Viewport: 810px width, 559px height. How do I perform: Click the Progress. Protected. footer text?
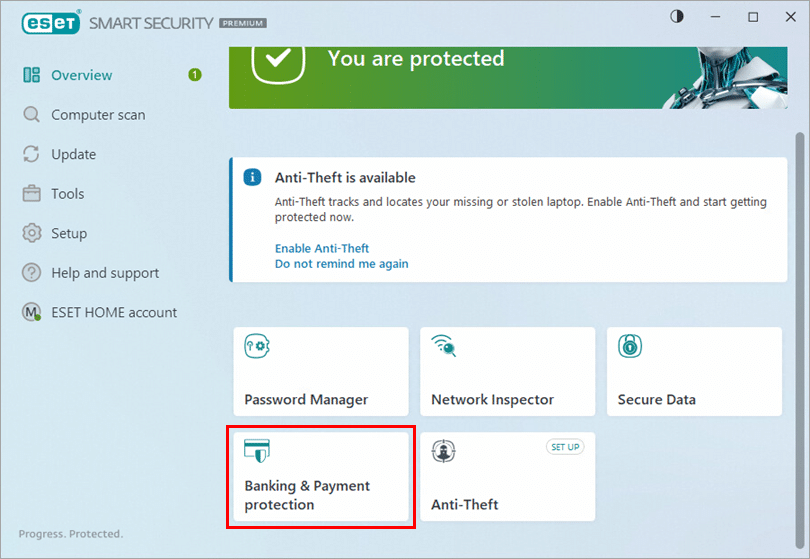tap(71, 534)
